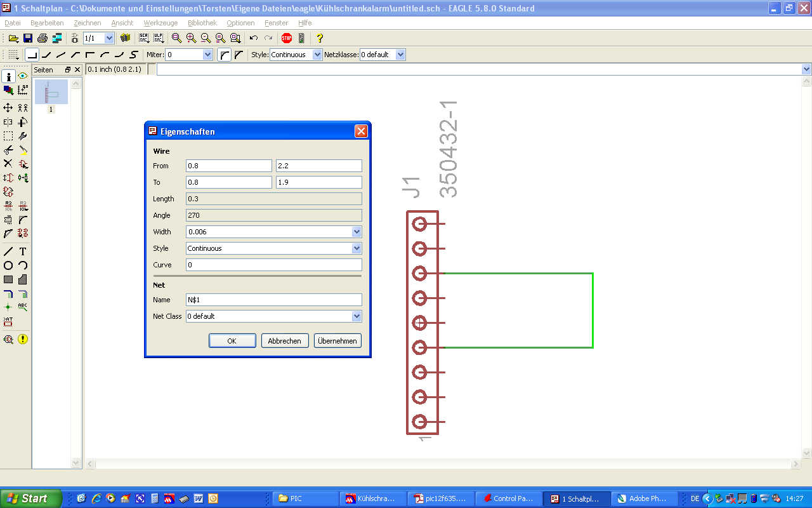The image size is (812, 508).
Task: Select the Delete (X) tool
Action: click(8, 164)
